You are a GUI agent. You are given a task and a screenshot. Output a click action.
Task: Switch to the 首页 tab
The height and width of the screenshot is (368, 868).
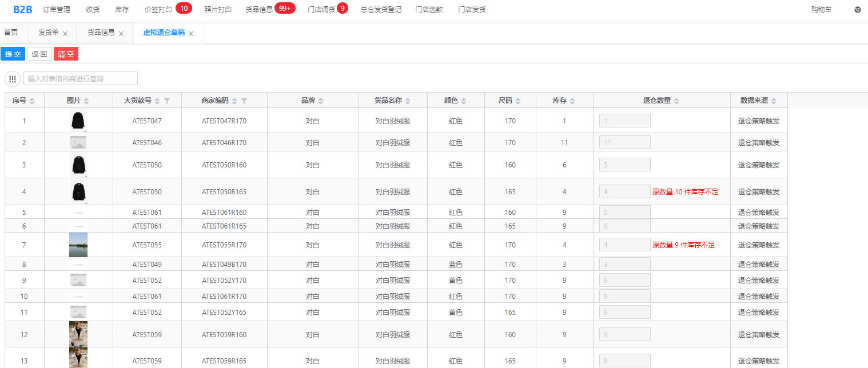pyautogui.click(x=11, y=33)
